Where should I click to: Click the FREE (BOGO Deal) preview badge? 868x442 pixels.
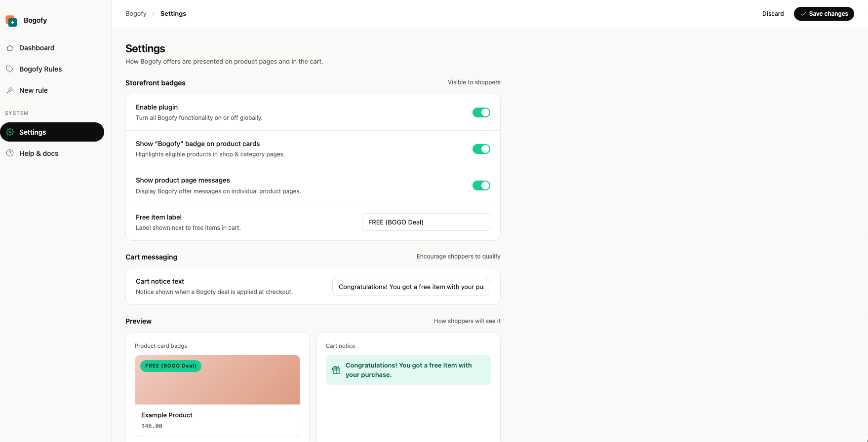171,366
